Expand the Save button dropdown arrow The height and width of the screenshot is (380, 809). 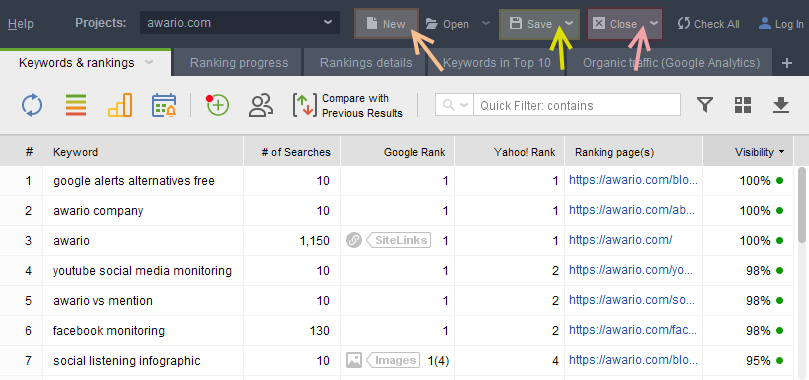click(x=569, y=24)
